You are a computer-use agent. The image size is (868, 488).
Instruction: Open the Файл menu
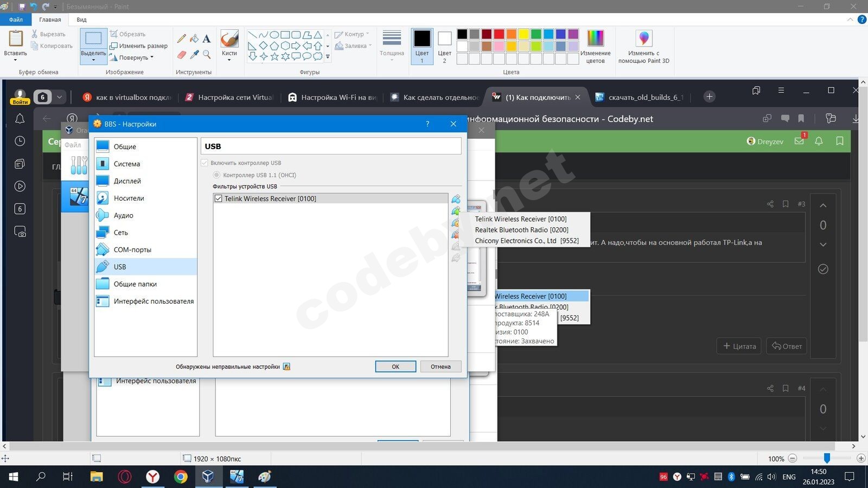[x=16, y=20]
